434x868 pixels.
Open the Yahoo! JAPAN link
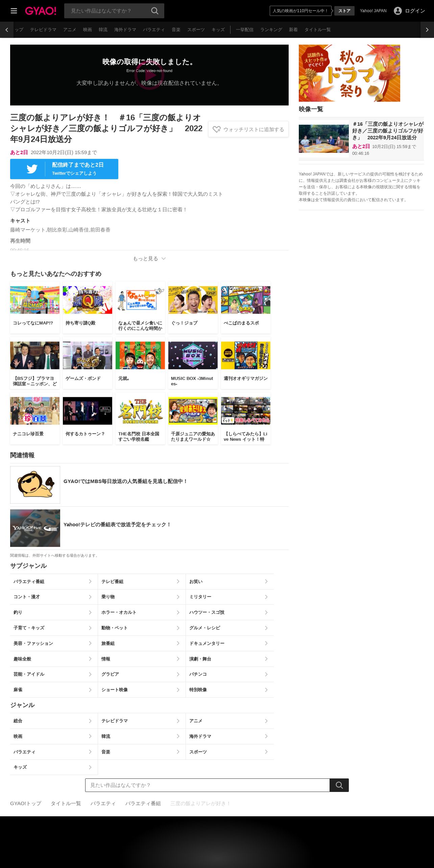click(373, 11)
